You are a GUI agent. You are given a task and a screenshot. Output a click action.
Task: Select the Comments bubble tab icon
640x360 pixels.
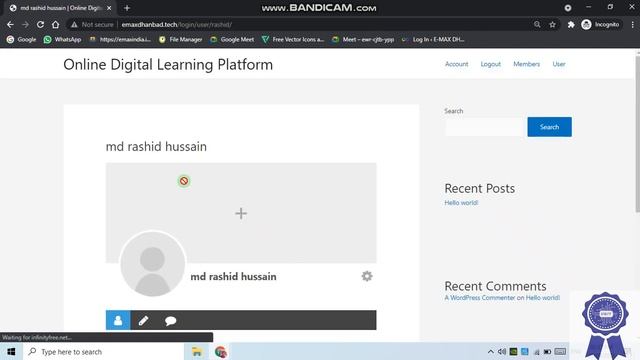(171, 320)
